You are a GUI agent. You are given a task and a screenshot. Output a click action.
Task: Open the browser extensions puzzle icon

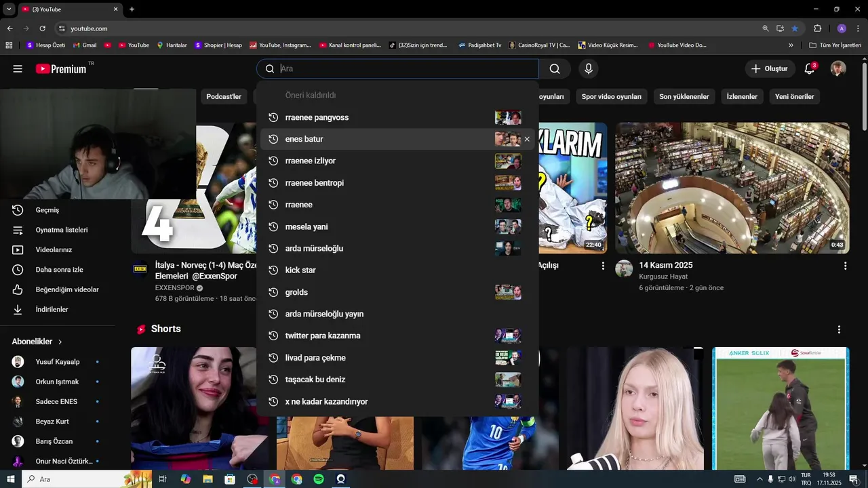click(817, 28)
